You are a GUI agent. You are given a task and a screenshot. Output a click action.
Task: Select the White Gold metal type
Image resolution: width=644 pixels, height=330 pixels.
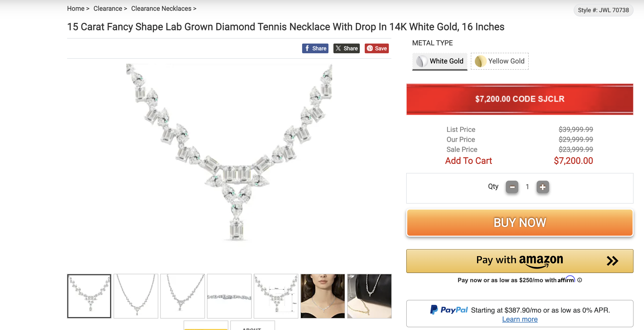pyautogui.click(x=440, y=61)
